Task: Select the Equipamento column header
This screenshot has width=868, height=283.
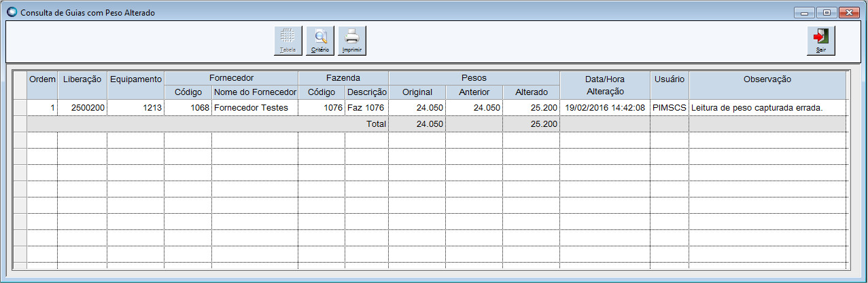Action: pos(136,85)
